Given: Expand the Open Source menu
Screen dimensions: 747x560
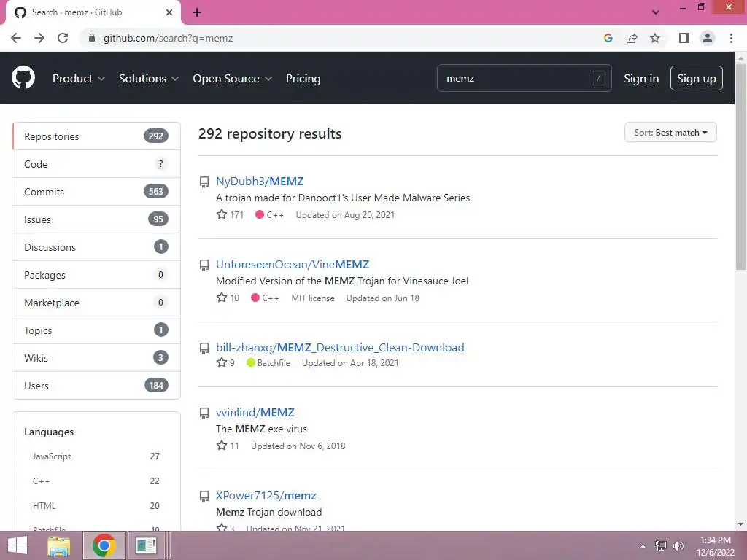Looking at the screenshot, I should pyautogui.click(x=233, y=79).
